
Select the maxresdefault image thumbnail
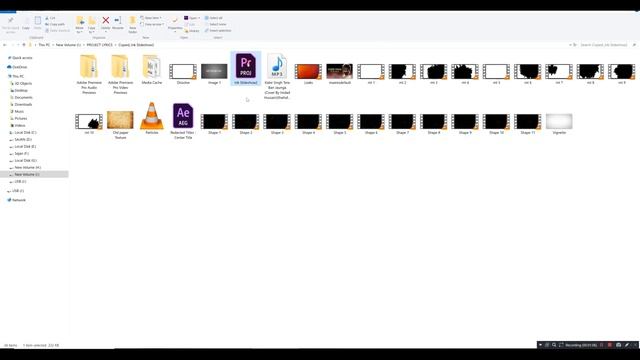click(340, 71)
